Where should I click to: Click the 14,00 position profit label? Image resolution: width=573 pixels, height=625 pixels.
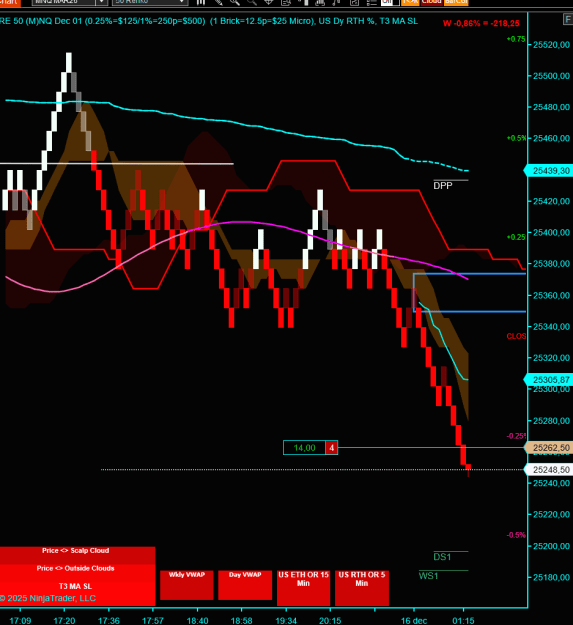[x=304, y=448]
